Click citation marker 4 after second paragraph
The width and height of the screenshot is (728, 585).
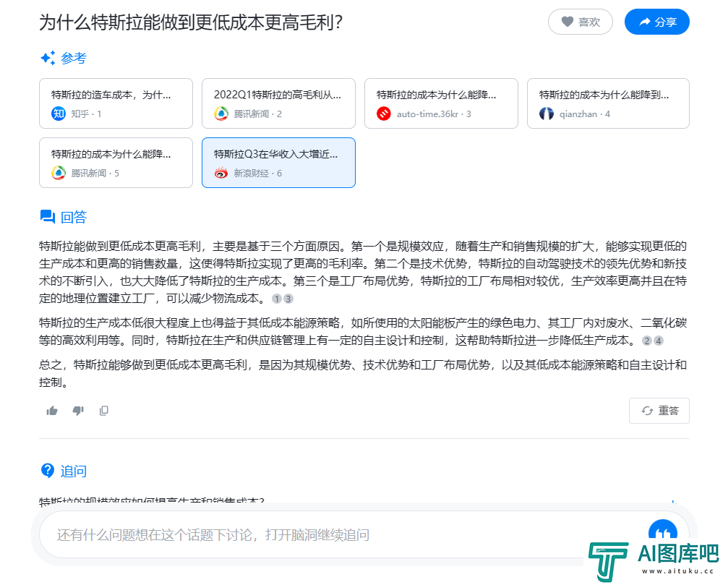point(659,341)
